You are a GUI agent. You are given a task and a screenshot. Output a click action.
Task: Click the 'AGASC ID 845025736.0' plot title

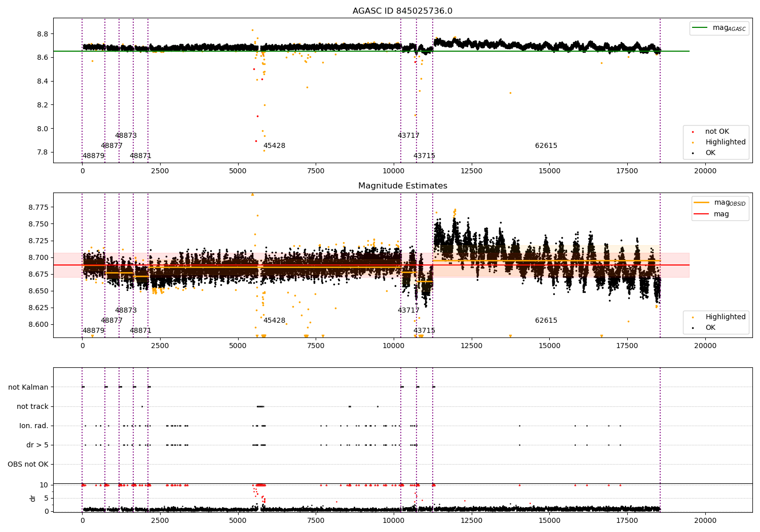click(402, 11)
